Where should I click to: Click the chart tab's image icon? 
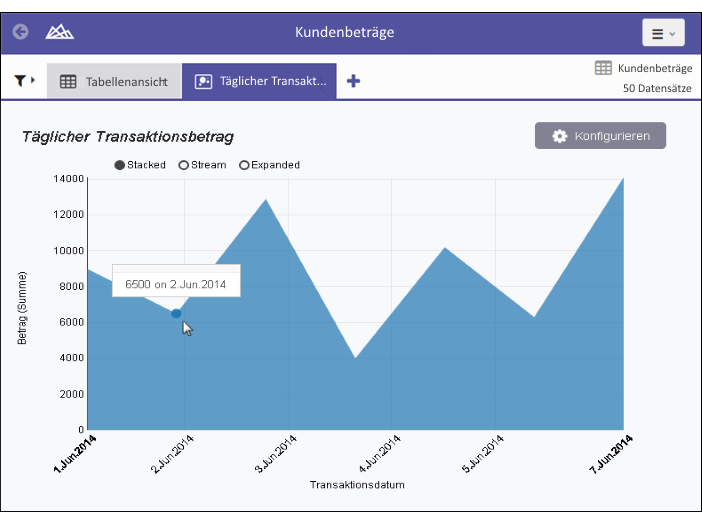(x=203, y=82)
